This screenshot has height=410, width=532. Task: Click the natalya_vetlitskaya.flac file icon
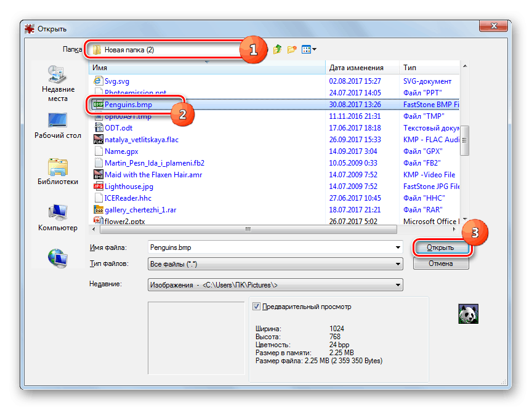tap(99, 139)
